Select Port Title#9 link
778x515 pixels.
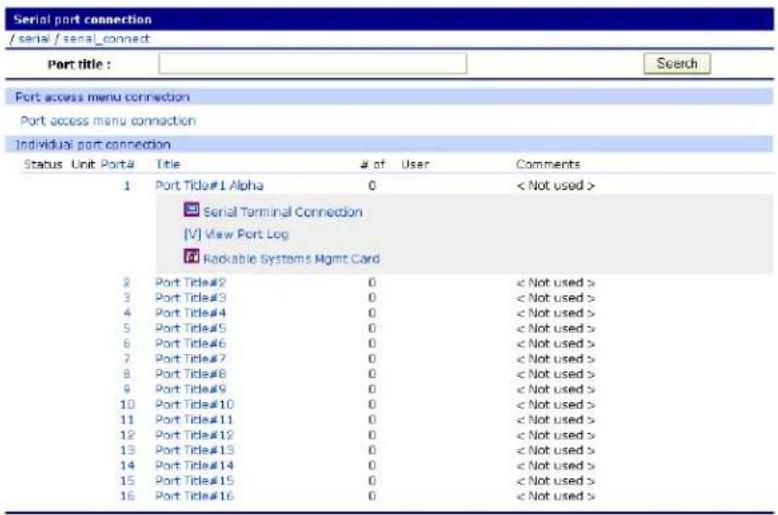(x=191, y=389)
